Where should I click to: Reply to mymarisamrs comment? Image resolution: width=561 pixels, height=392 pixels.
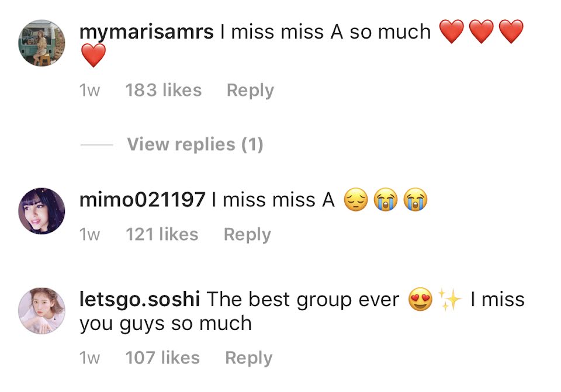click(x=250, y=91)
